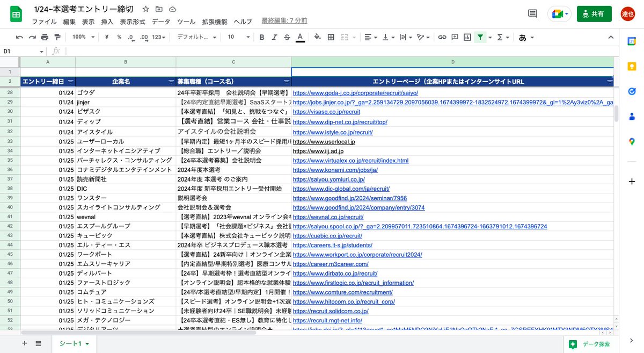Open the 表示 menu
The height and width of the screenshot is (353, 644).
(x=89, y=21)
